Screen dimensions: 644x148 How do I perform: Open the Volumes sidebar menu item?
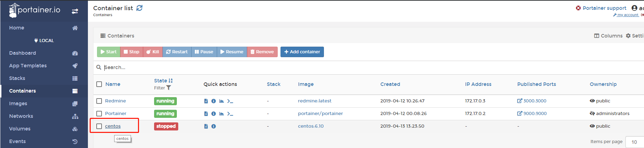(x=20, y=129)
